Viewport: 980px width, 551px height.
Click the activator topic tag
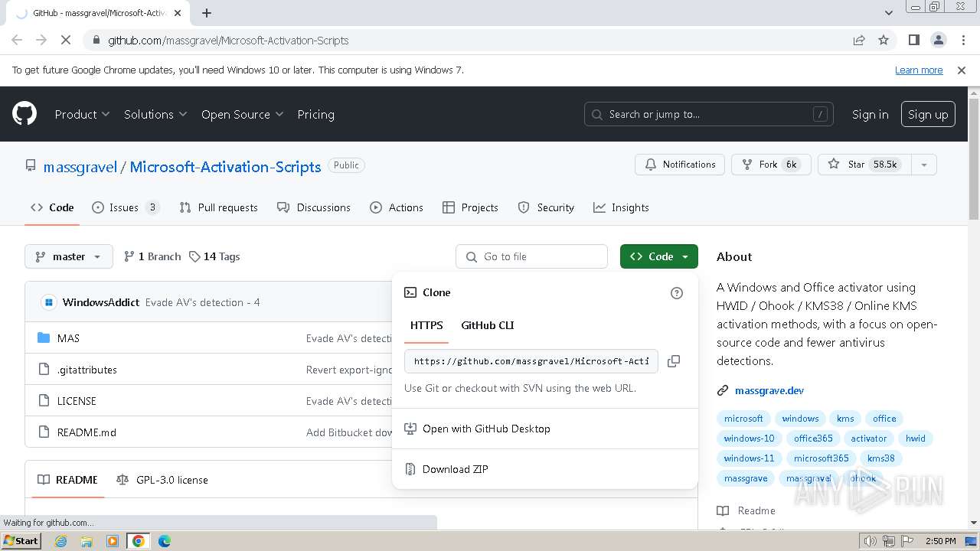pos(869,439)
